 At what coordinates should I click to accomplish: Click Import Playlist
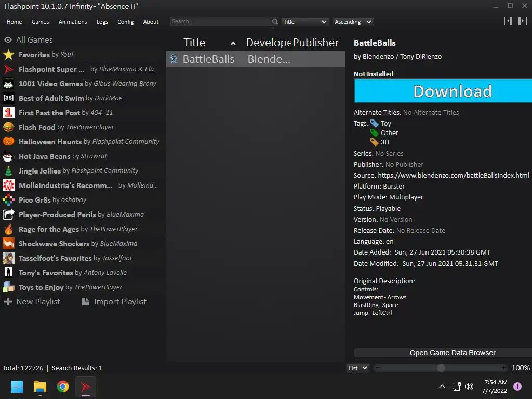(114, 302)
